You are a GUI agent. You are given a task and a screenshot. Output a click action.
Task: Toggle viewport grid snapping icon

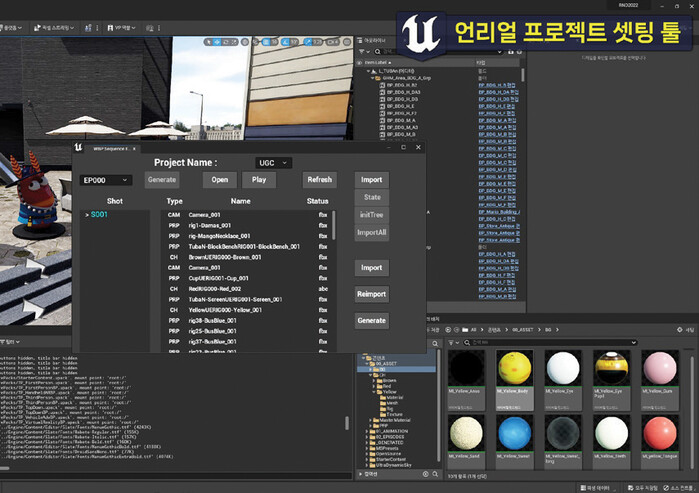pyautogui.click(x=266, y=42)
